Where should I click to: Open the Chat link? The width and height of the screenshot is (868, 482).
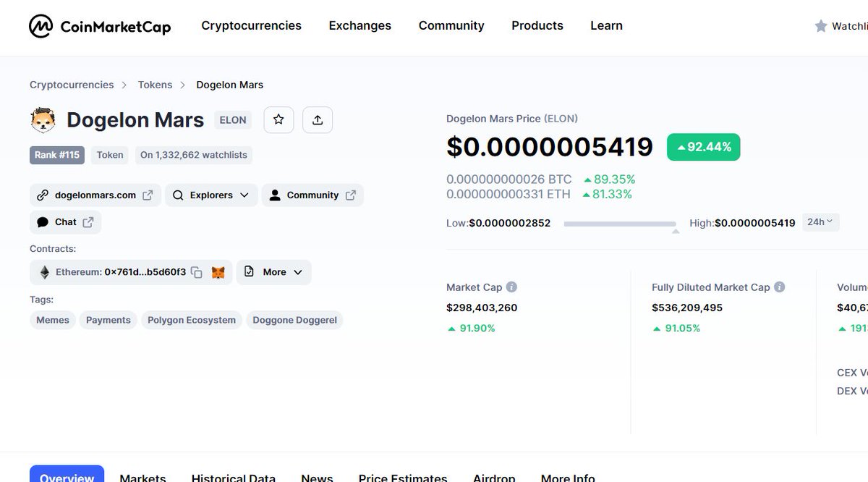[65, 222]
